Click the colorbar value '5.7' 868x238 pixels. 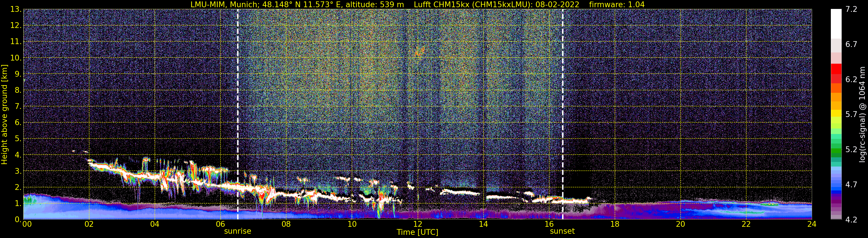(851, 115)
